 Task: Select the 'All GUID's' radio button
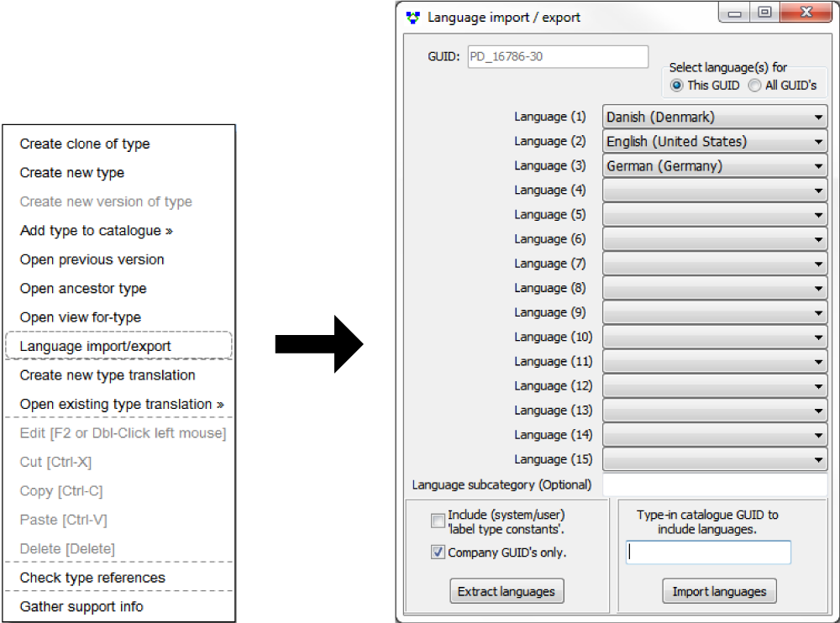754,86
